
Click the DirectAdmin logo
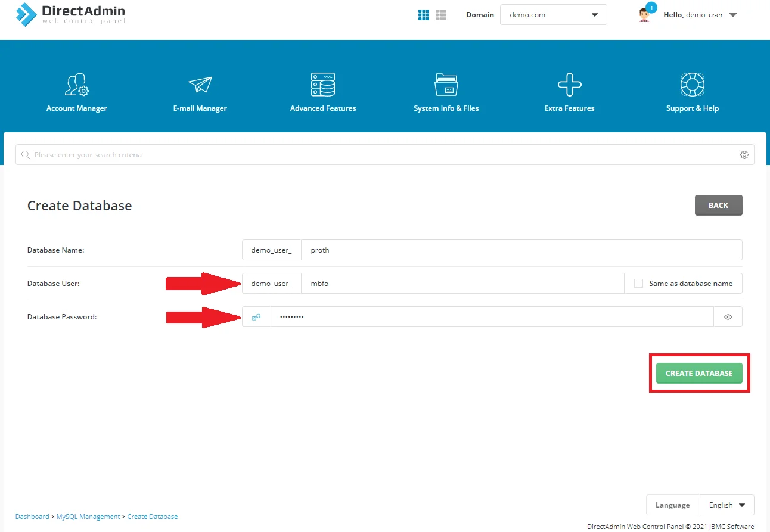click(x=70, y=15)
